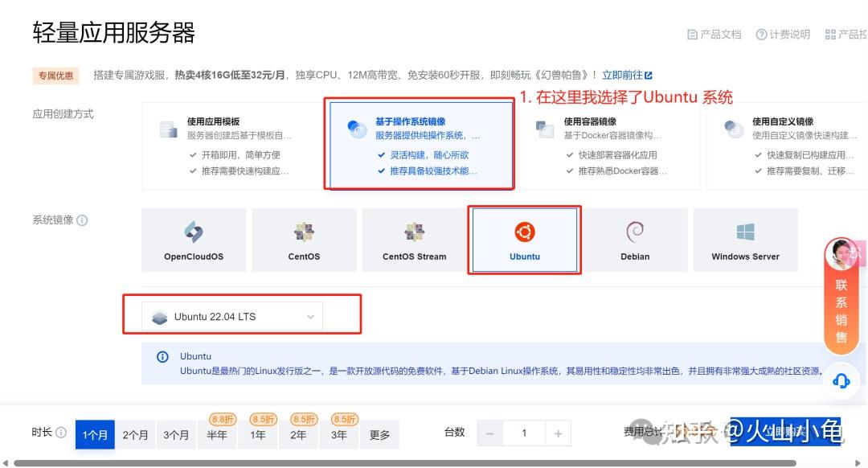Click the info icon beside 系统镜像
868x468 pixels.
[82, 220]
